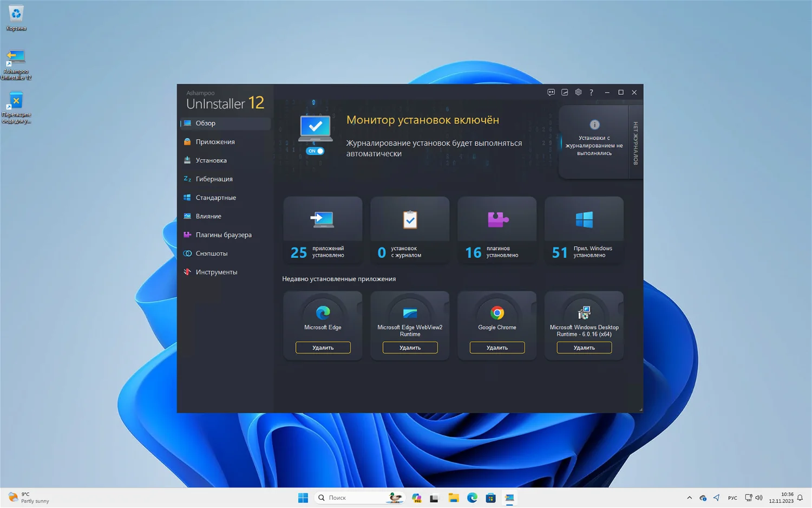
Task: Click Удалить under Edge WebView2 Runtime
Action: click(410, 348)
